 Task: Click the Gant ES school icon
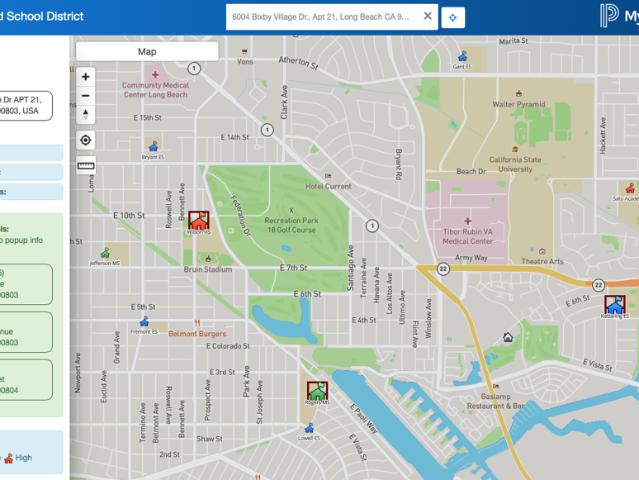pos(461,57)
